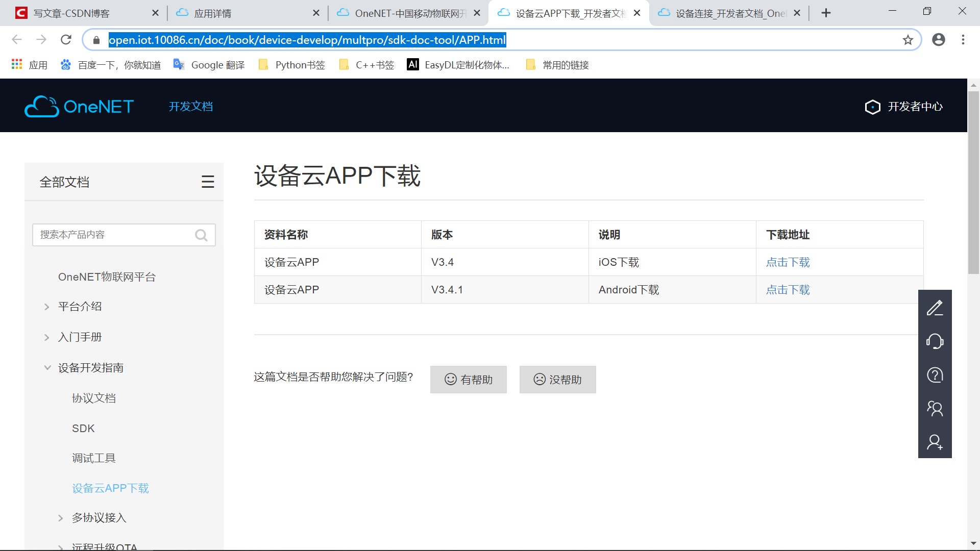Click 有帮助 helpful feedback button
This screenshot has height=551, width=980.
coord(469,380)
